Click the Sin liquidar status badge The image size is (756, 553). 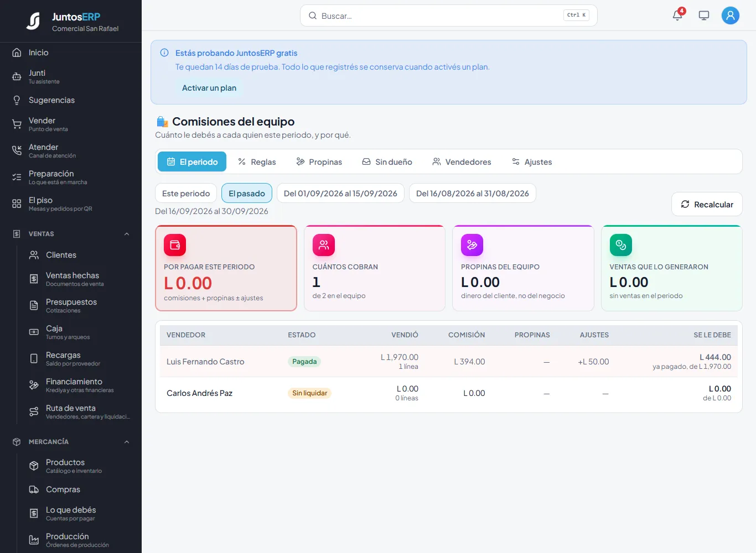coord(310,393)
